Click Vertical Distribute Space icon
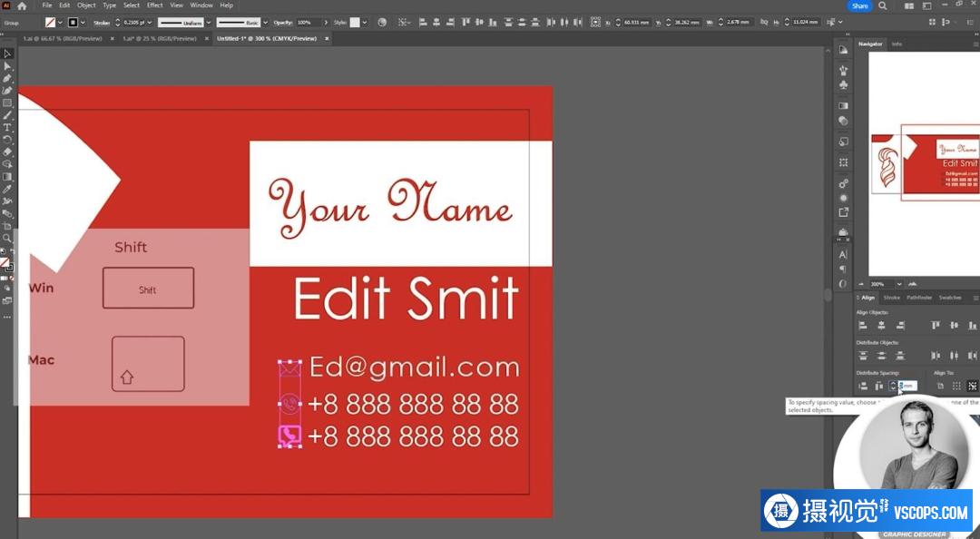The height and width of the screenshot is (539, 980). tap(862, 387)
